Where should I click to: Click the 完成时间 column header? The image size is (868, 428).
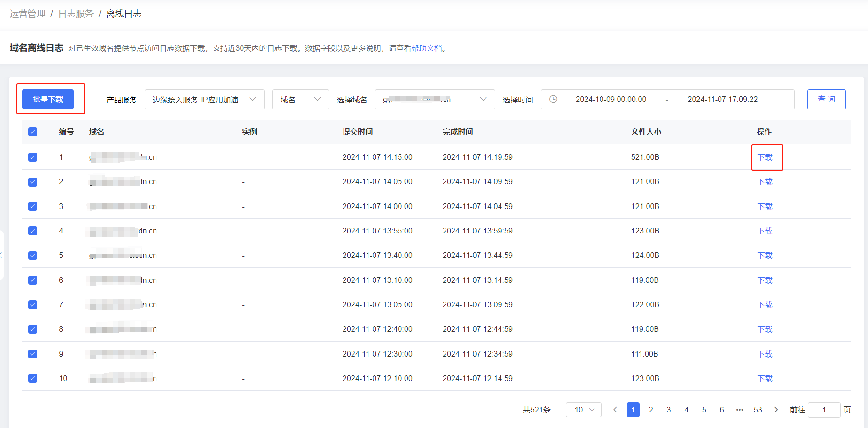click(458, 132)
